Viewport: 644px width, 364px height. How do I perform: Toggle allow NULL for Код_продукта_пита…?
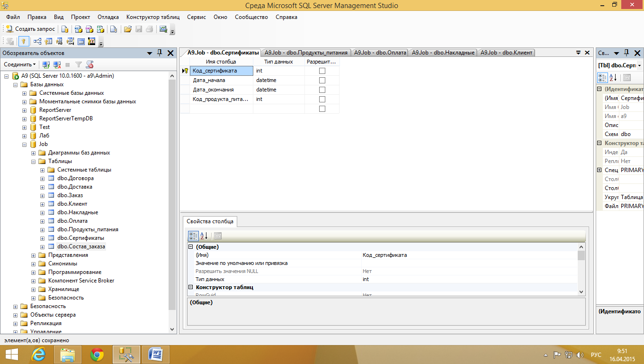pos(322,99)
